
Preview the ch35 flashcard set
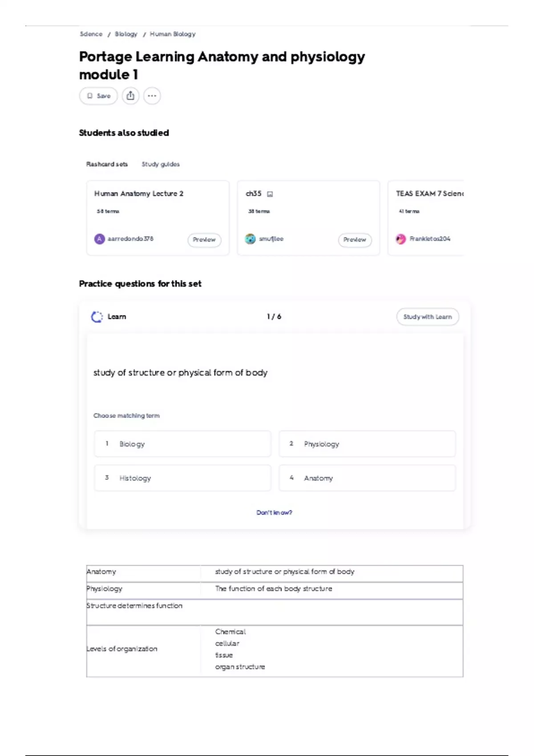tap(355, 240)
